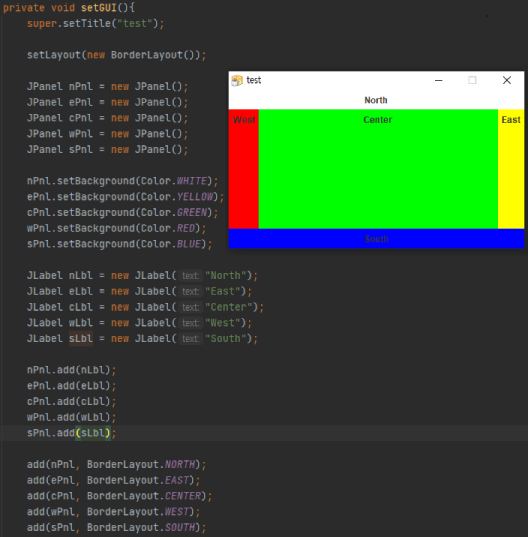
Task: Click the super keyword in setTitle line
Action: pyautogui.click(x=42, y=23)
